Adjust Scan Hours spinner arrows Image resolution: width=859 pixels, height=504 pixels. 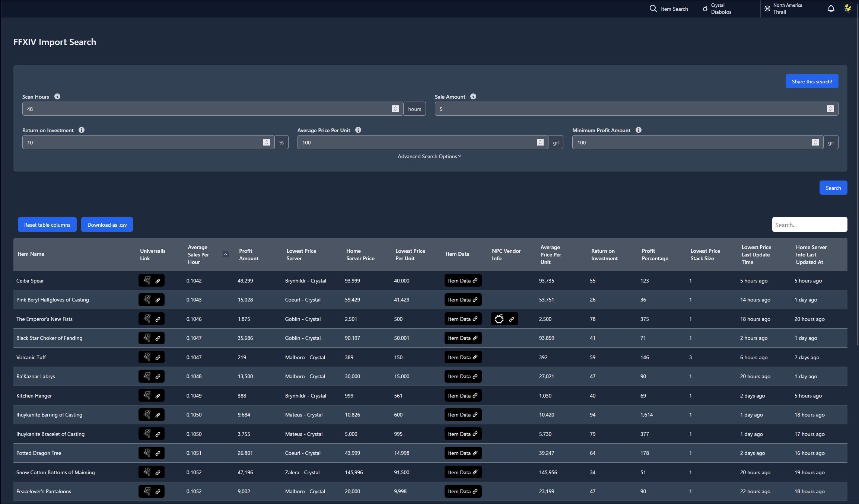(395, 109)
